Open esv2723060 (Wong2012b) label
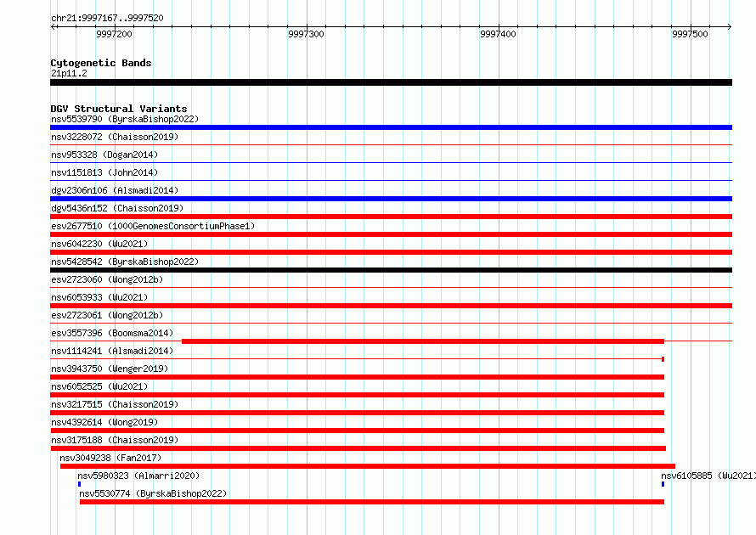Viewport: 756px width, 535px height. [x=107, y=279]
